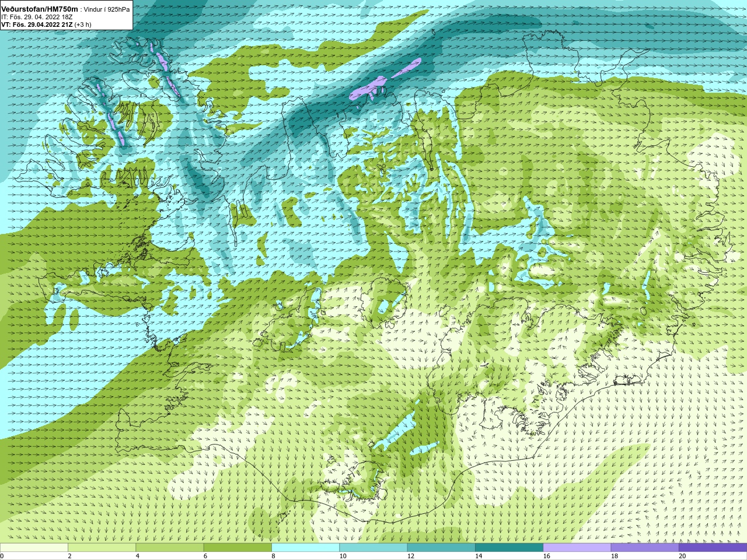
Task: Click the legend value '4'
Action: pyautogui.click(x=138, y=556)
